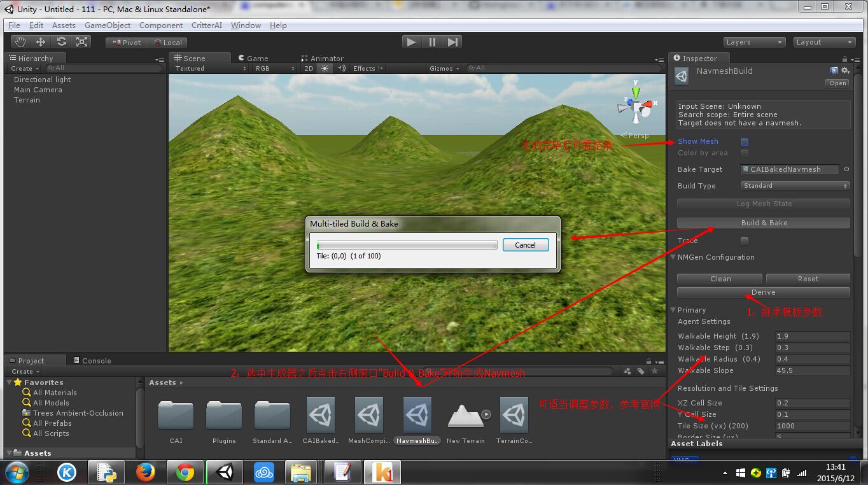Viewport: 868px width, 485px height.
Task: Toggle 2D scene view mode
Action: (x=309, y=68)
